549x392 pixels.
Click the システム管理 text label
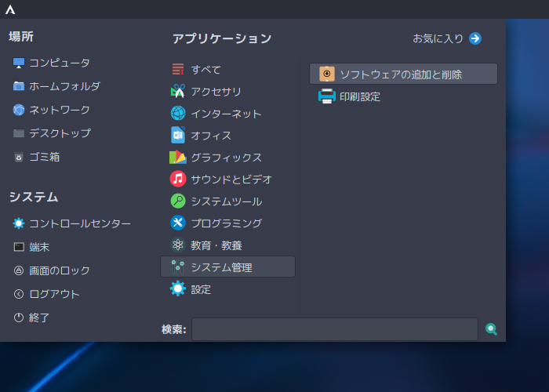pos(222,267)
